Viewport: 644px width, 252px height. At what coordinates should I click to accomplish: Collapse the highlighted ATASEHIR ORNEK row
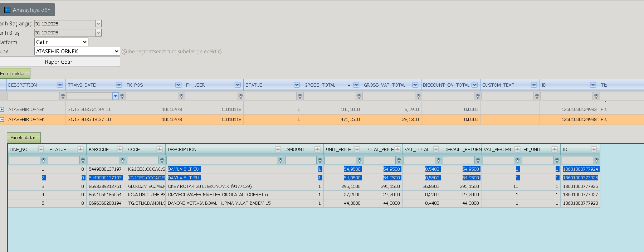point(2,119)
